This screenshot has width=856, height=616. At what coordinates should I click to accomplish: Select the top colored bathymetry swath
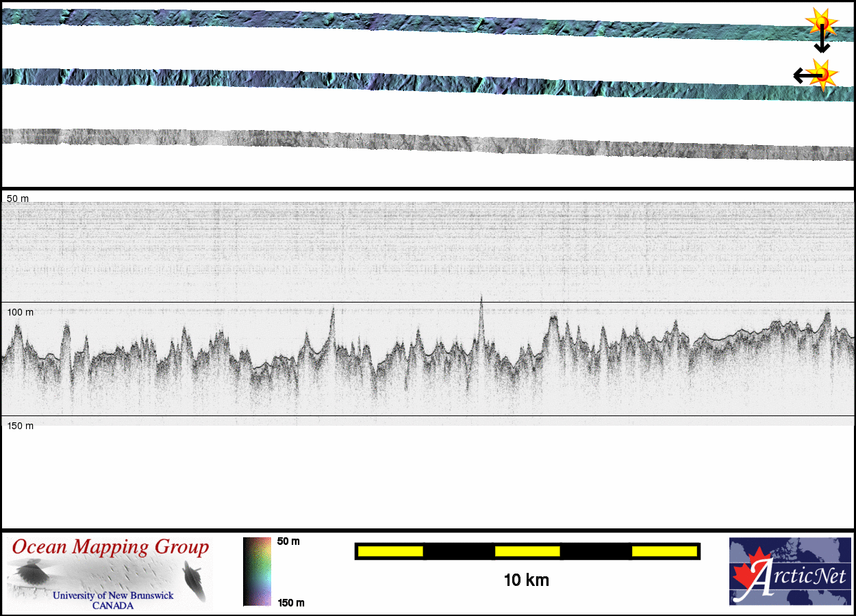(x=411, y=22)
